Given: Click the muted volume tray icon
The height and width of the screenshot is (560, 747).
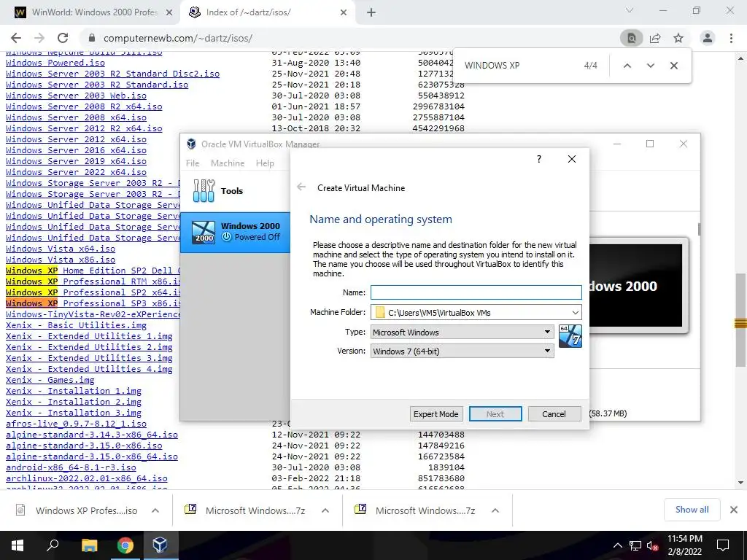Looking at the screenshot, I should click(652, 545).
